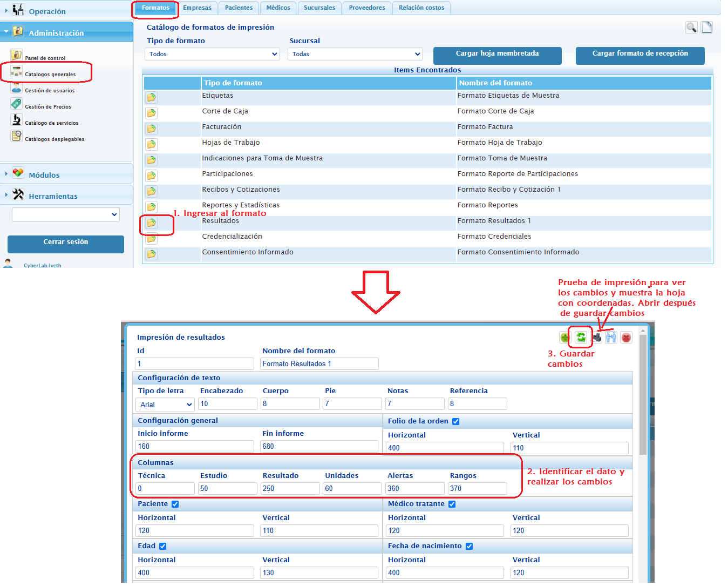
Task: Save changes with green refresh arrows icon
Action: (581, 338)
